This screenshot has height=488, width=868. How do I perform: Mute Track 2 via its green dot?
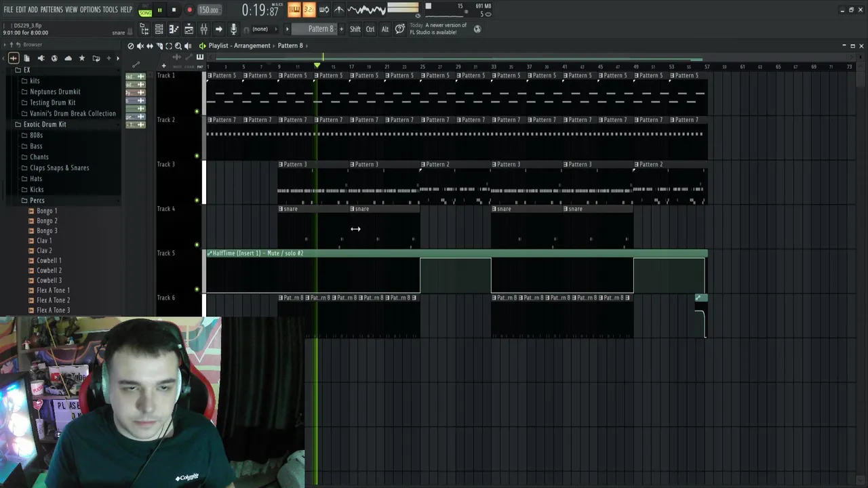pyautogui.click(x=197, y=156)
